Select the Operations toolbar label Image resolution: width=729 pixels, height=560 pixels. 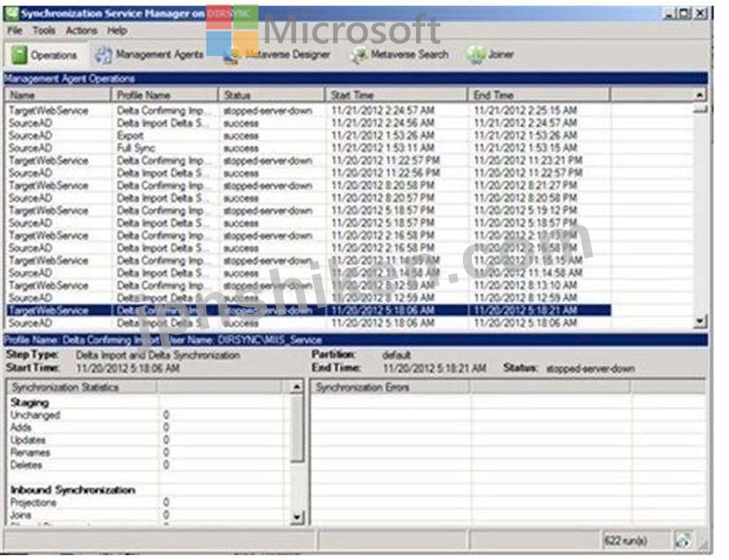tap(54, 55)
